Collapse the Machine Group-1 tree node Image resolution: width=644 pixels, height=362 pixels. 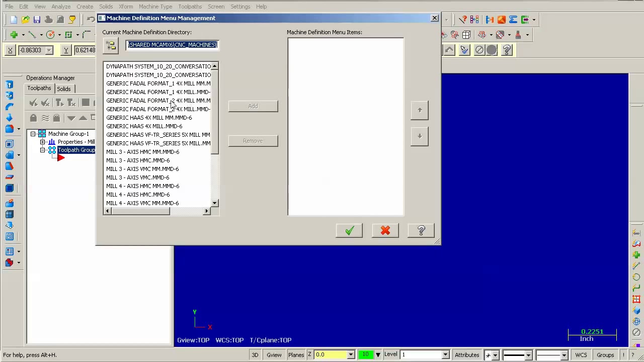pos(33,134)
